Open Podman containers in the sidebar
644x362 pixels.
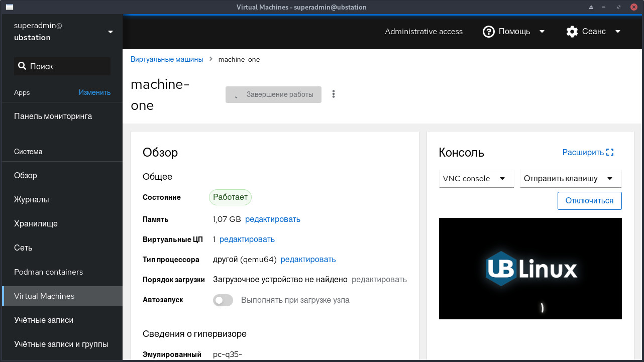click(62, 272)
